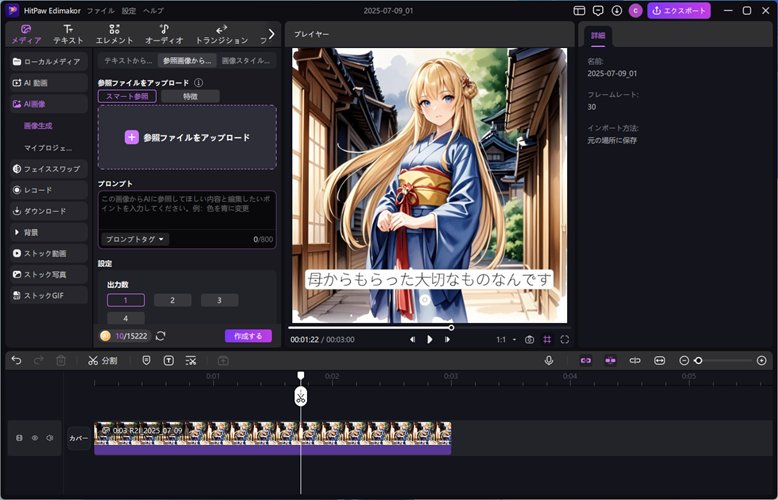Open ストックGIF in the sidebar
Viewport: 778px width, 500px height.
(49, 296)
